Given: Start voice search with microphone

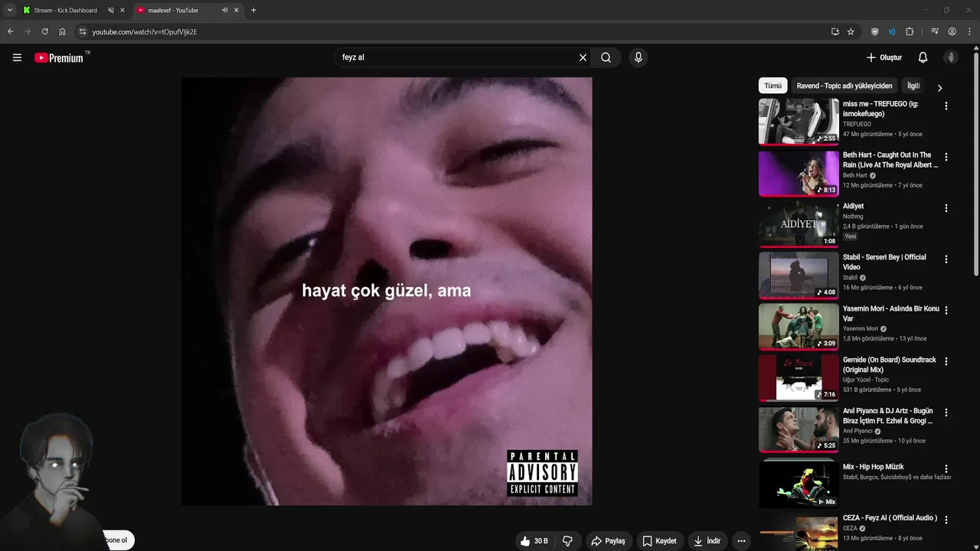Looking at the screenshot, I should [638, 57].
